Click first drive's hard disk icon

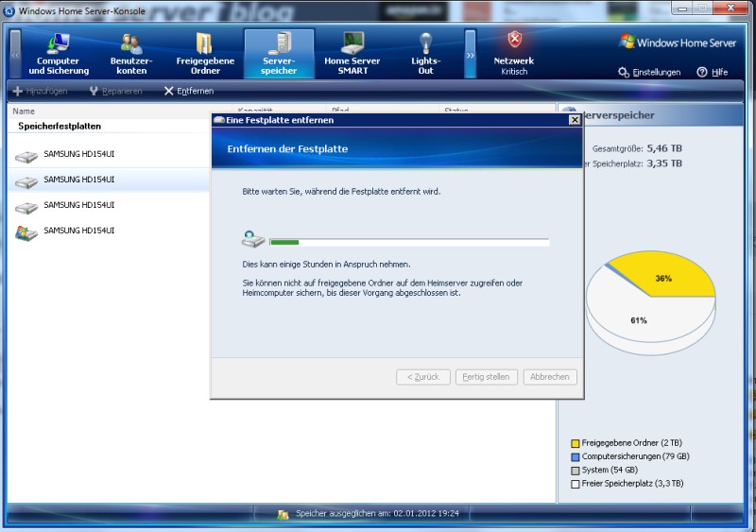(26, 156)
